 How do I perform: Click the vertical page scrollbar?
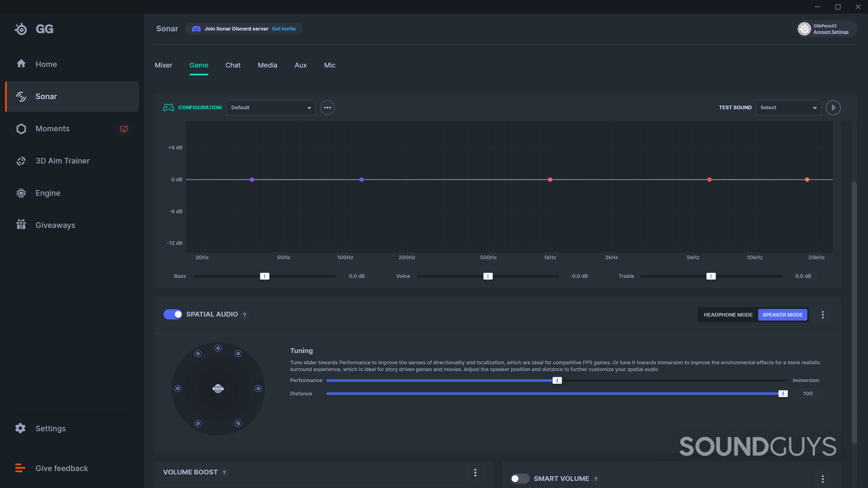coord(854,312)
